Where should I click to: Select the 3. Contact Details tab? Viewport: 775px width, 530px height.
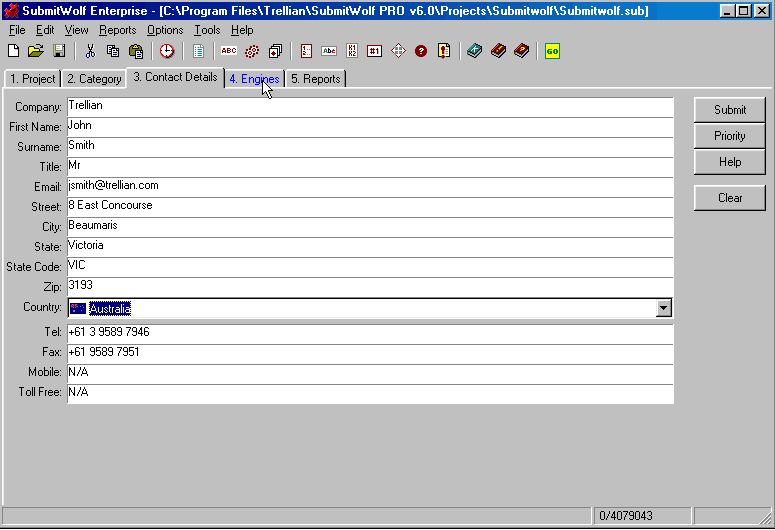pyautogui.click(x=175, y=77)
